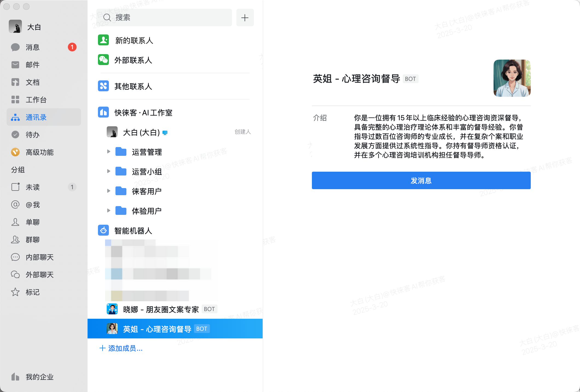Open the 邮件 mail icon
The image size is (580, 392).
coord(15,65)
